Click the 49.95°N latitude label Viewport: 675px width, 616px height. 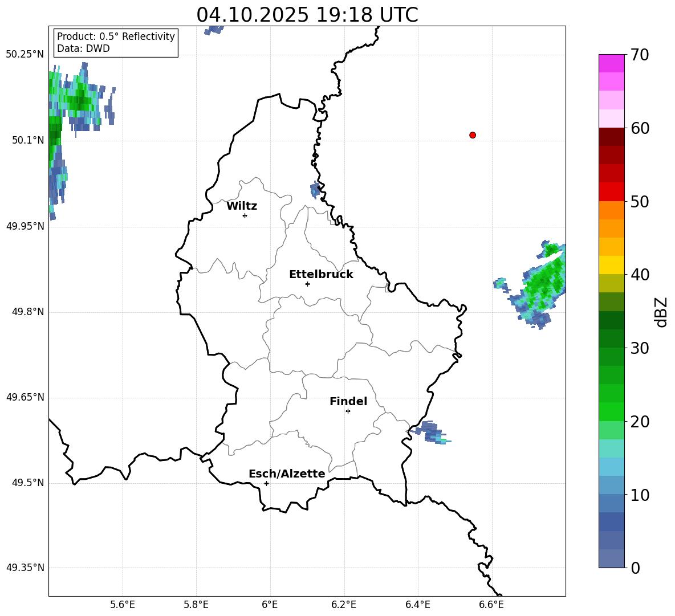[x=25, y=226]
